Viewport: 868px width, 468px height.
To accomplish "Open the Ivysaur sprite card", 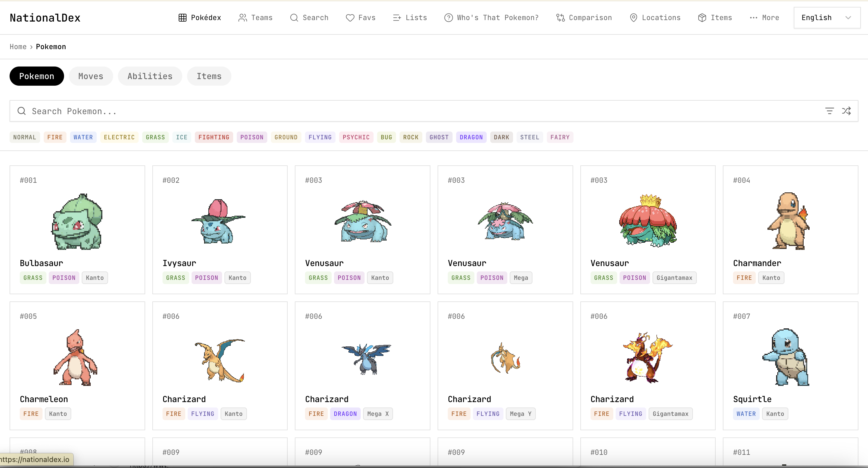I will pyautogui.click(x=218, y=221).
